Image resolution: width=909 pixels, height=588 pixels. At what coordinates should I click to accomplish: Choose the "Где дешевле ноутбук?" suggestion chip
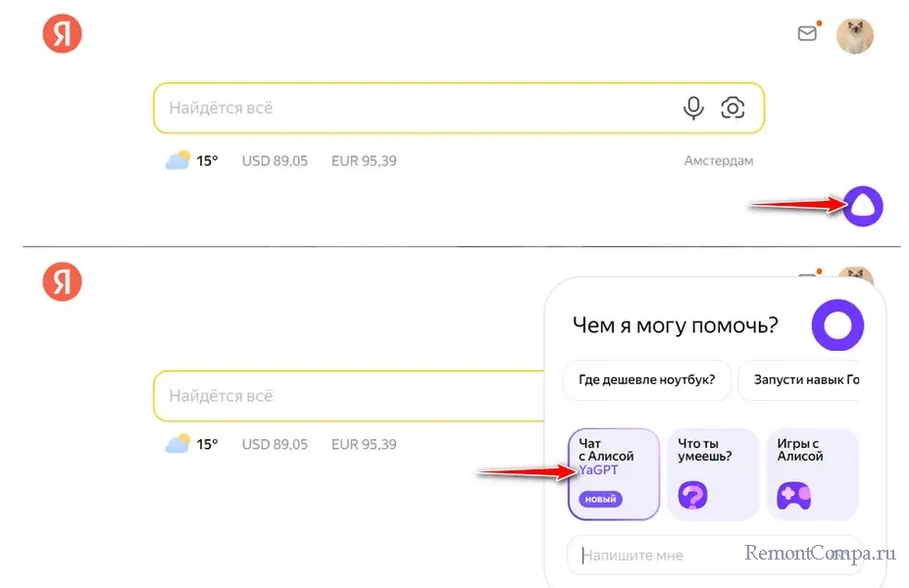tap(646, 380)
